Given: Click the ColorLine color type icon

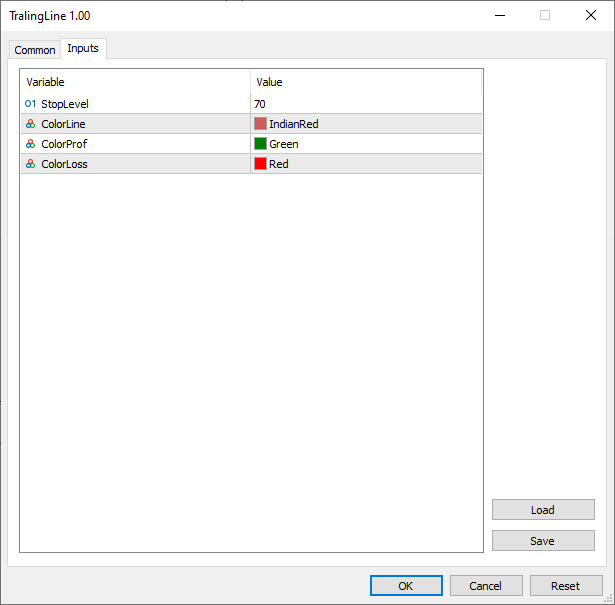Looking at the screenshot, I should (x=30, y=124).
